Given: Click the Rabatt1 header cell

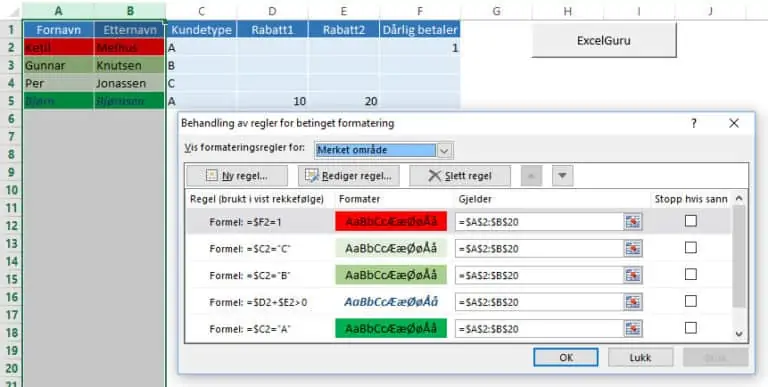Looking at the screenshot, I should 272,30.
